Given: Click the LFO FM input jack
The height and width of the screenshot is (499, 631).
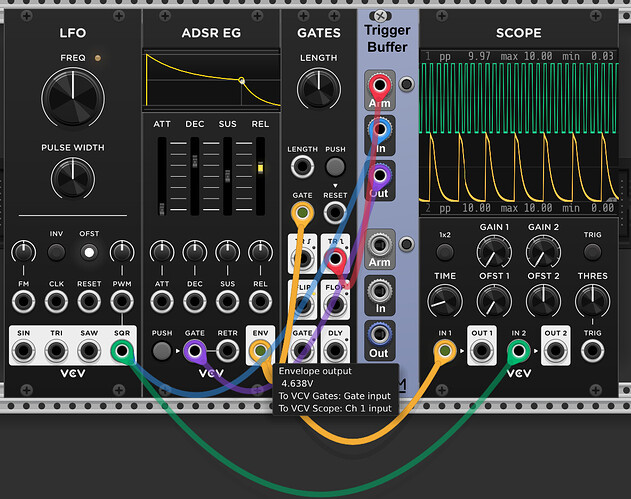Looking at the screenshot, I should (x=23, y=301).
